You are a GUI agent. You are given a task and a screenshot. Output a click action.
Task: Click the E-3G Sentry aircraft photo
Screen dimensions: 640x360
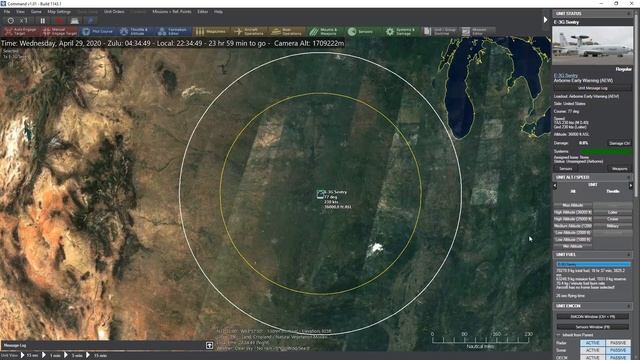coord(592,45)
